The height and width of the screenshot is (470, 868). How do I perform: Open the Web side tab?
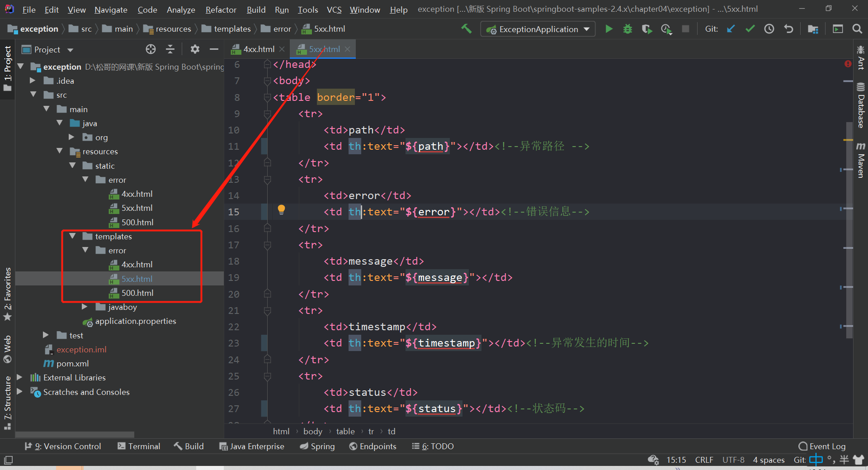coord(7,349)
